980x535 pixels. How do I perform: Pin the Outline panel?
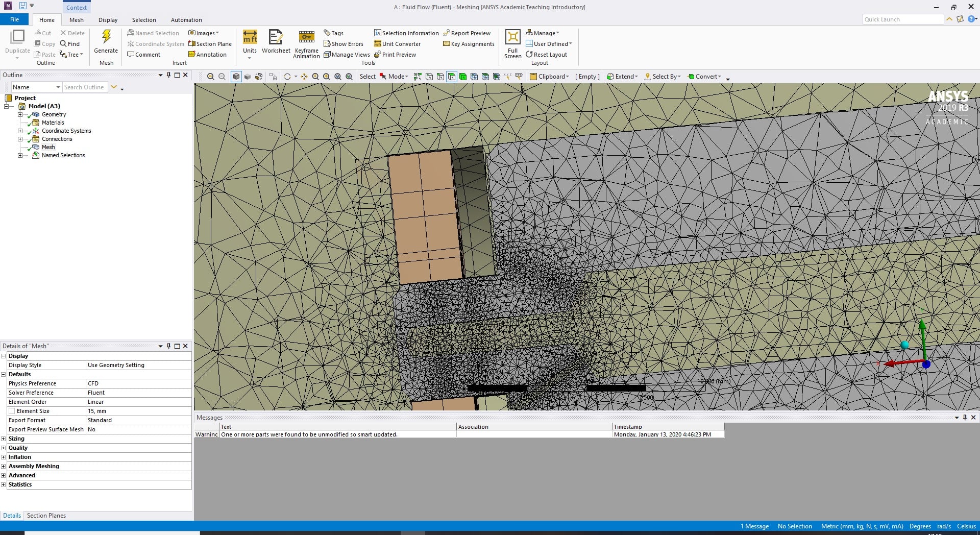coord(168,75)
